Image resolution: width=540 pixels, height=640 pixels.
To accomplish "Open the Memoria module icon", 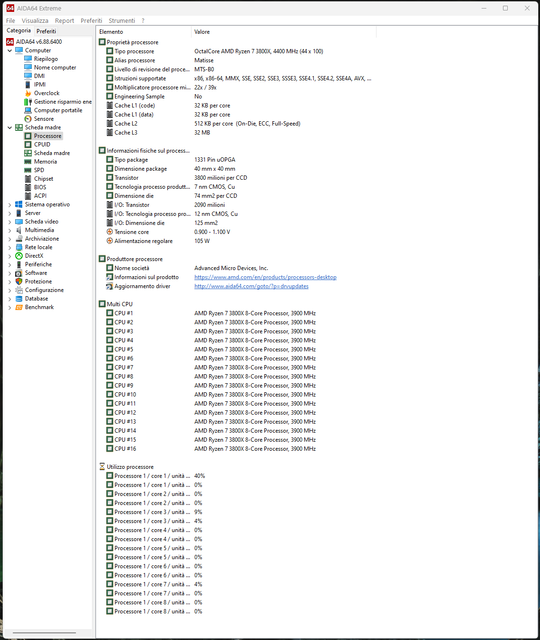I will point(28,162).
